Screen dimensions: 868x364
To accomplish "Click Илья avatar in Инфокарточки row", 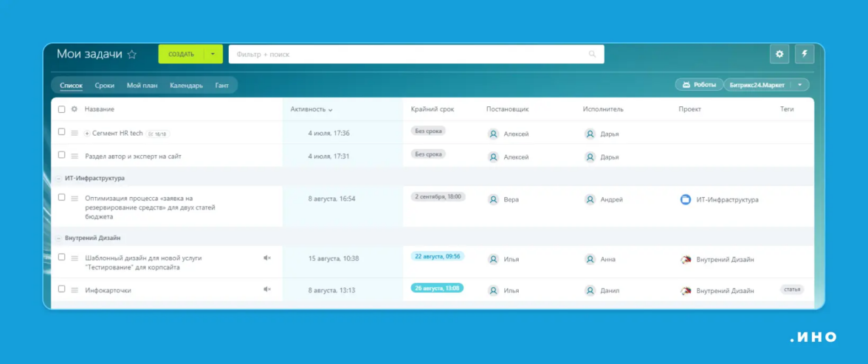I will click(x=493, y=290).
